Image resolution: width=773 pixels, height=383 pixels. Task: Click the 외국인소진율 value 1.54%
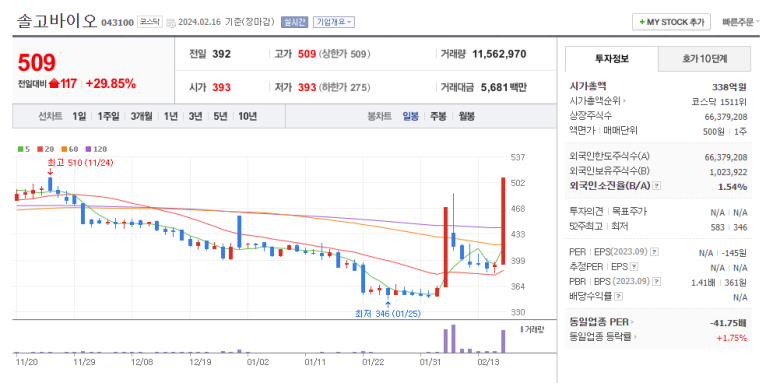pos(733,186)
